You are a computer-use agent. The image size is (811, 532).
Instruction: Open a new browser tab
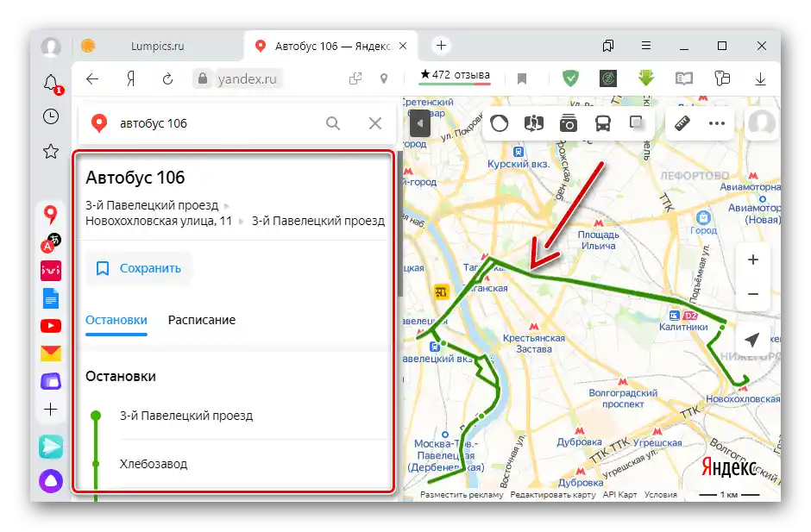coord(441,46)
